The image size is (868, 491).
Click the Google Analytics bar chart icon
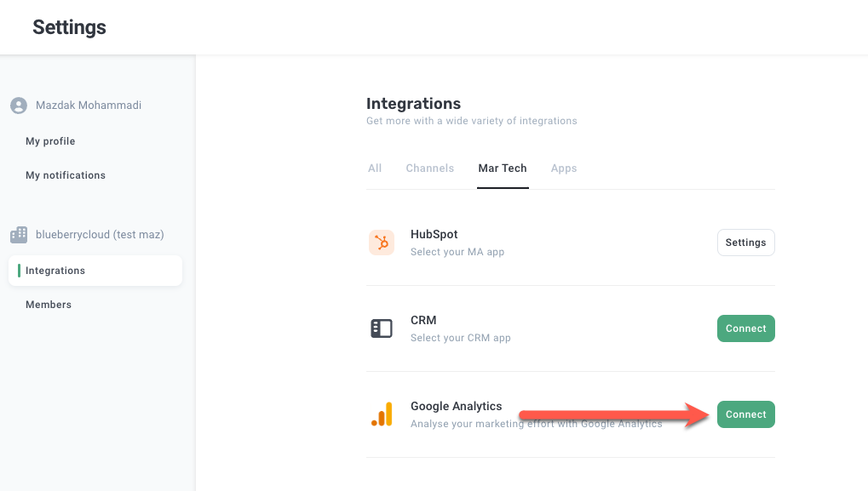381,414
